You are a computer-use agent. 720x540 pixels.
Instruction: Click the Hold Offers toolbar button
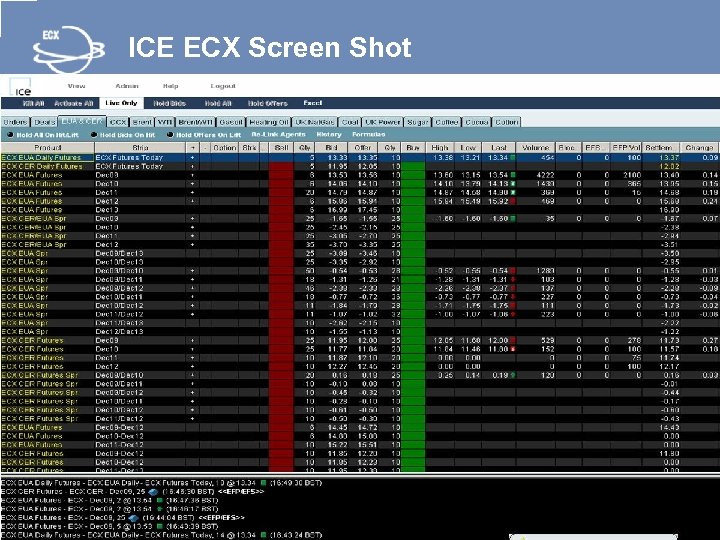pos(268,103)
